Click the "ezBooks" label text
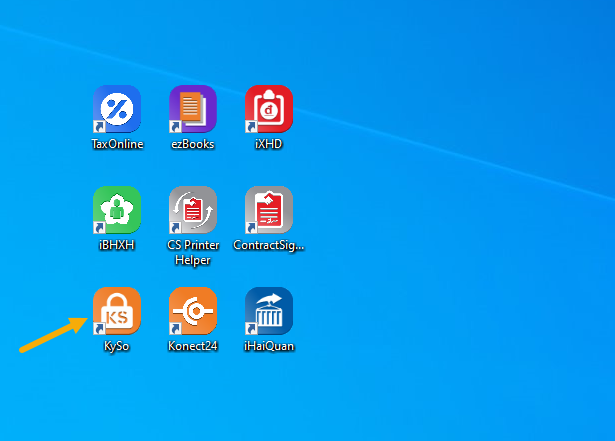The width and height of the screenshot is (615, 441). tap(193, 144)
